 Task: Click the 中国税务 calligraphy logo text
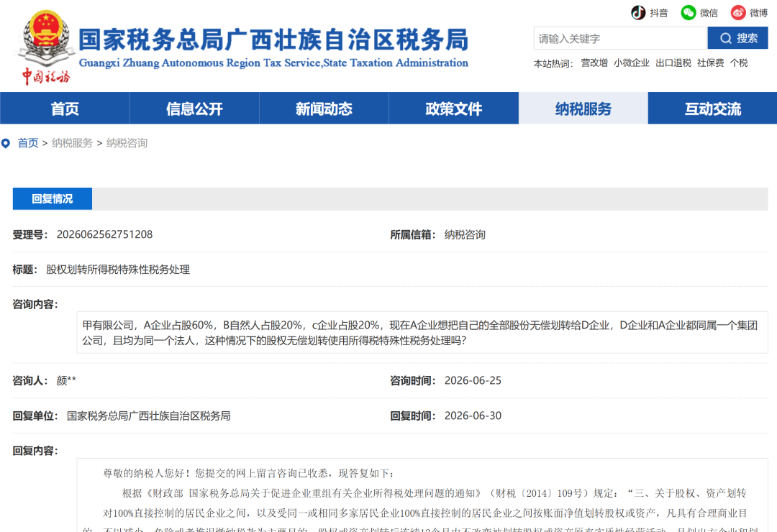coord(45,77)
